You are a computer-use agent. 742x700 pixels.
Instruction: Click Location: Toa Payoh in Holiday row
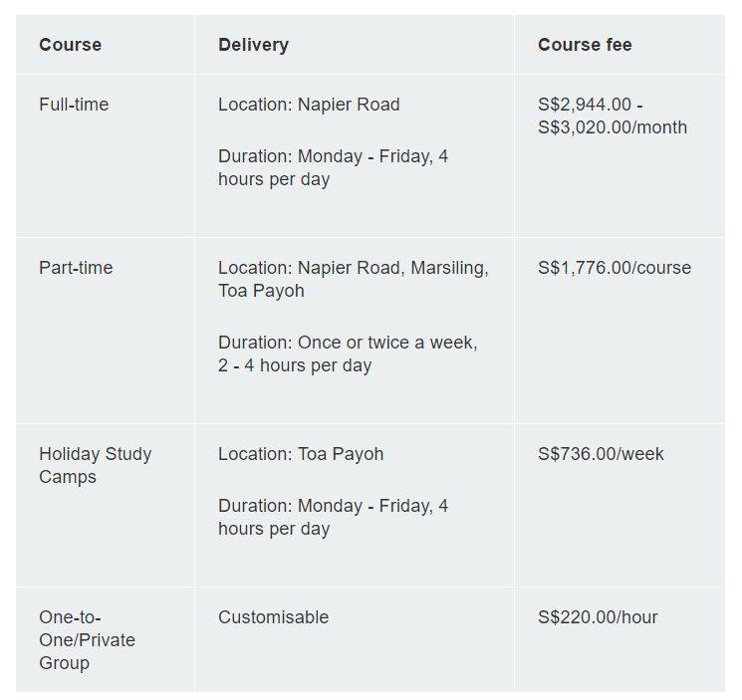301,454
